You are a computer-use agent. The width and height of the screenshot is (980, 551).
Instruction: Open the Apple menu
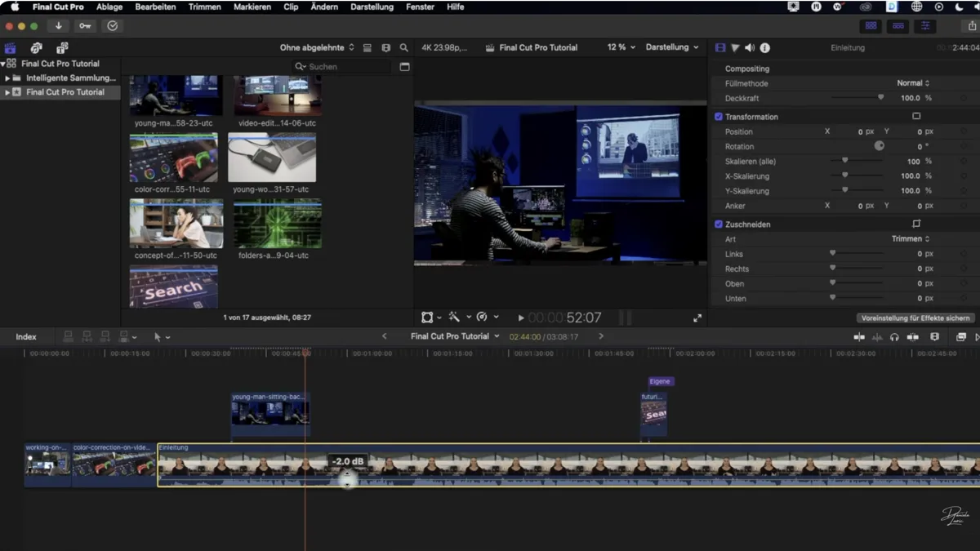[x=15, y=7]
